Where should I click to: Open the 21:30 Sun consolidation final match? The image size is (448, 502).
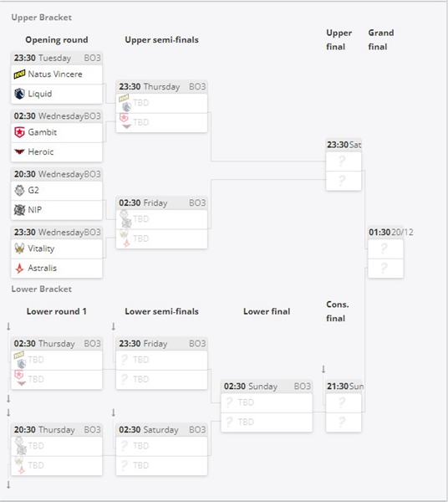(344, 406)
